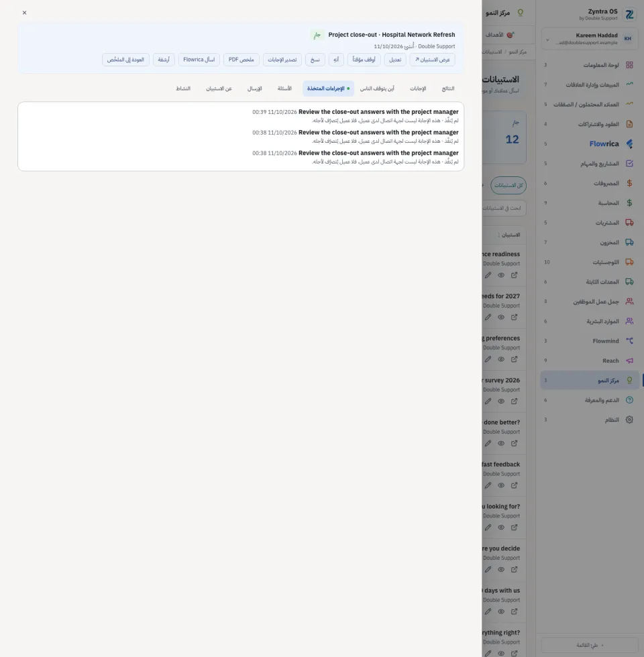Click the open-external icon on the 'ce readiness' row
This screenshot has width=644, height=657.
click(514, 276)
